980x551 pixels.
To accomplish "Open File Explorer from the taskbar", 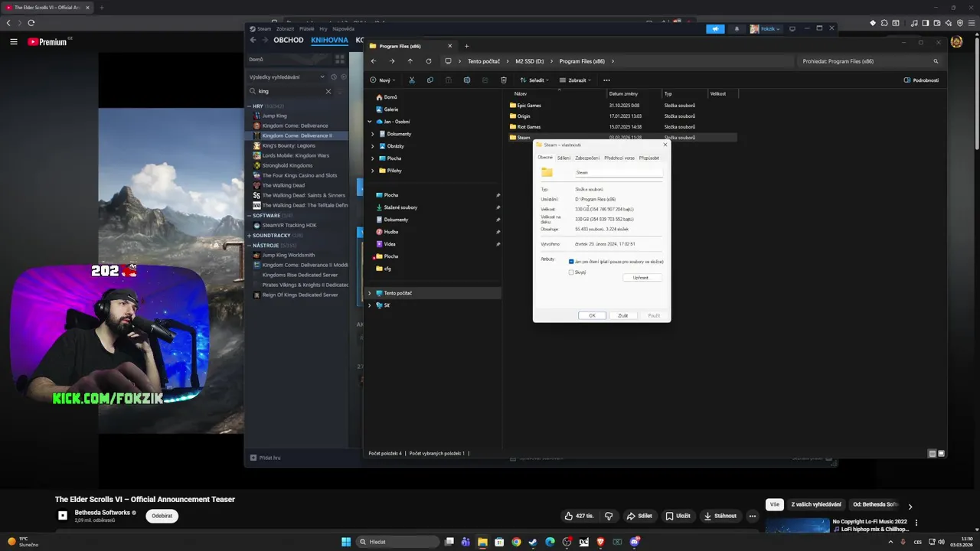I will click(x=482, y=542).
